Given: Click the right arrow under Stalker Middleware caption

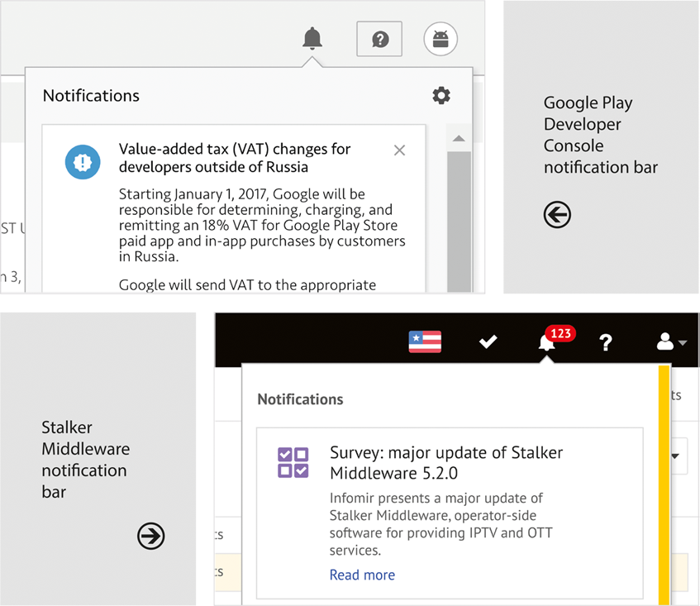Looking at the screenshot, I should [x=151, y=536].
